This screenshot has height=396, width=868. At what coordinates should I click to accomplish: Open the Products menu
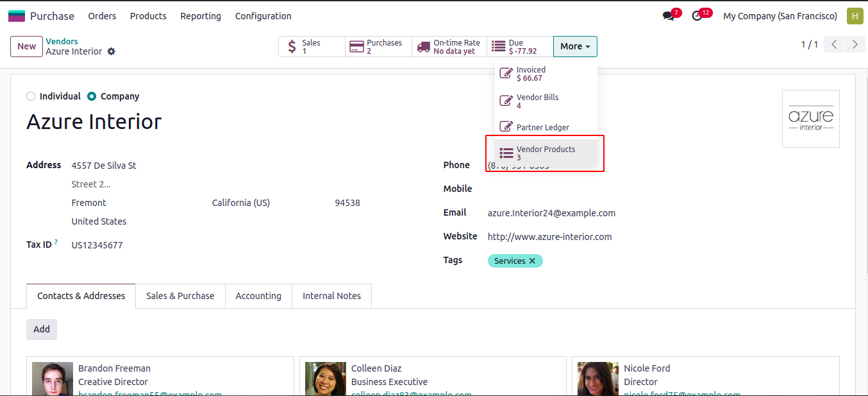coord(148,16)
